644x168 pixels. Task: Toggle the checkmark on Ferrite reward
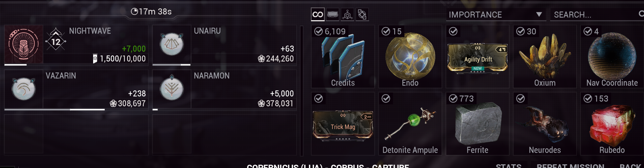(453, 99)
